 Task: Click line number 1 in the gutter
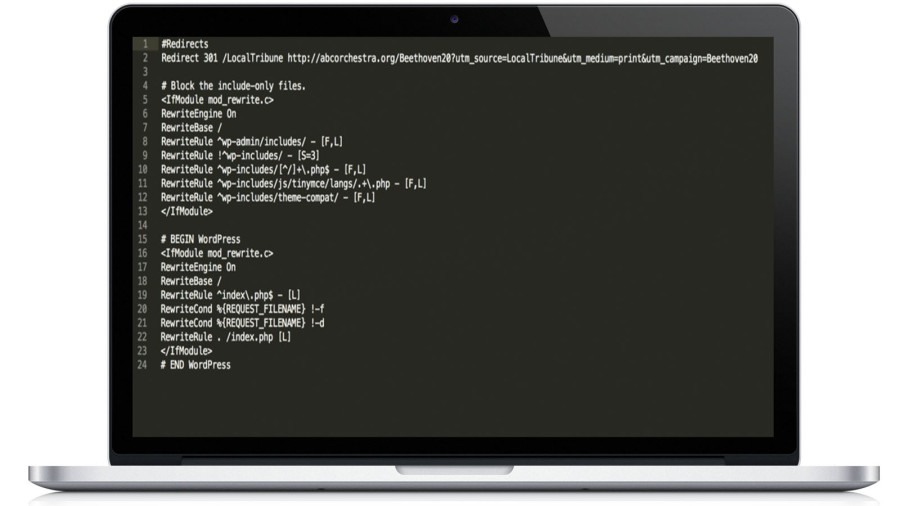coord(145,44)
